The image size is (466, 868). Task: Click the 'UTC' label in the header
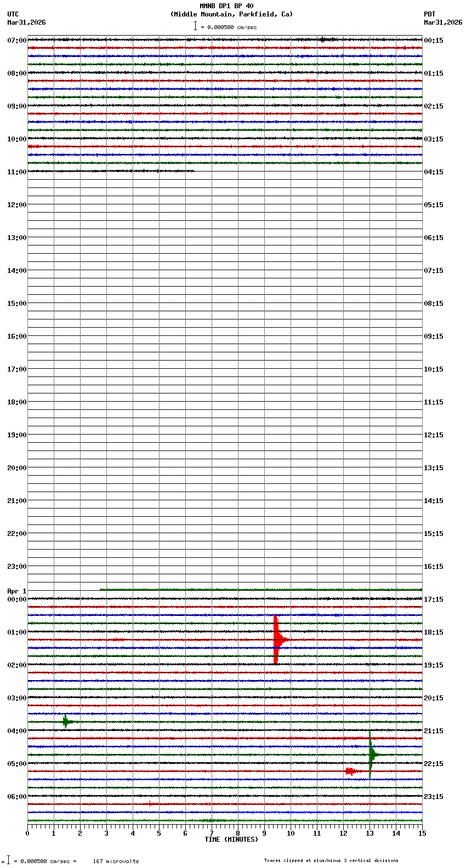click(x=13, y=14)
